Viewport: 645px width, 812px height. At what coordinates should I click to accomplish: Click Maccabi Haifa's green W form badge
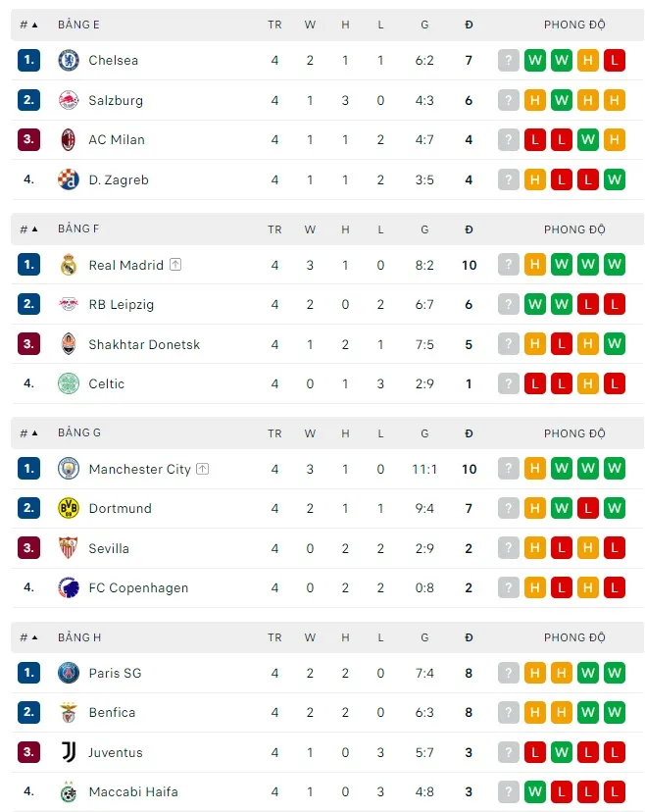[534, 791]
